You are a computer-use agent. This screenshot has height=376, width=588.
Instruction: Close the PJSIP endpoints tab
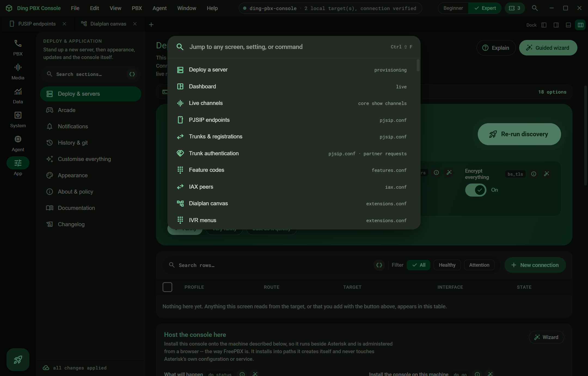(x=64, y=24)
